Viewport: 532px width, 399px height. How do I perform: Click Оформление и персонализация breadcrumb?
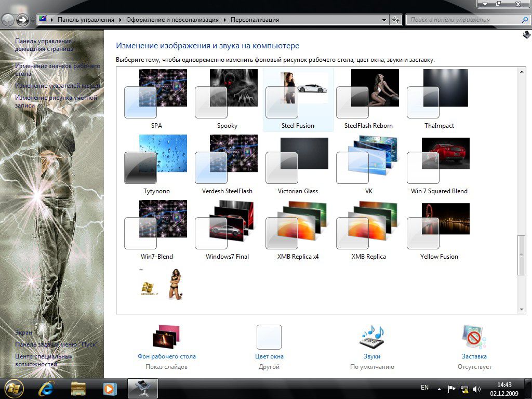pyautogui.click(x=172, y=20)
